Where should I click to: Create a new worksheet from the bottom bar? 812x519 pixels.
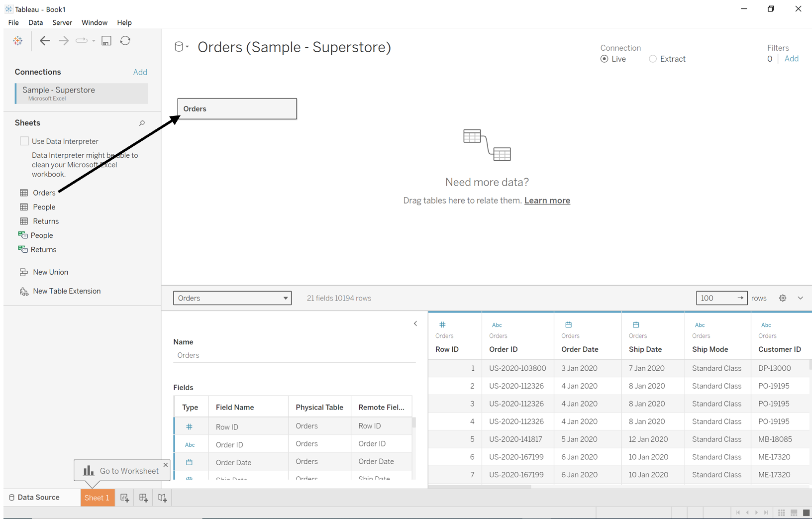pos(124,498)
